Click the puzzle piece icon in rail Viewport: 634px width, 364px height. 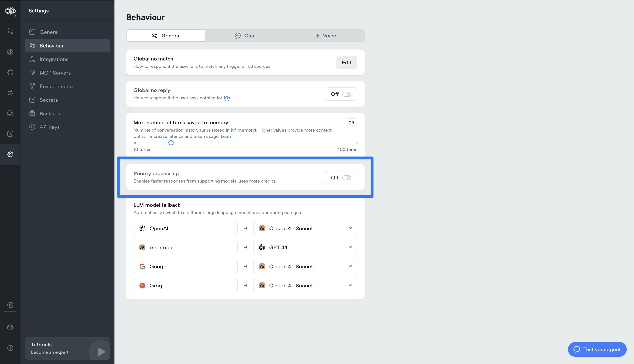point(10,72)
